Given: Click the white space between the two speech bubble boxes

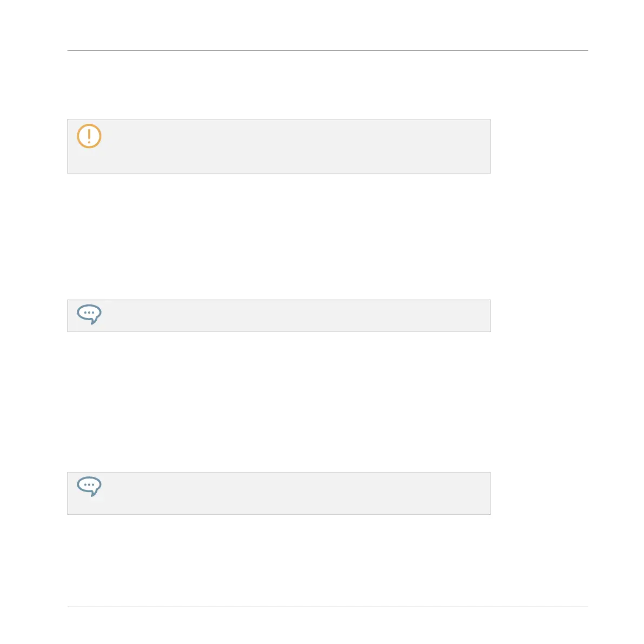Looking at the screenshot, I should (279, 402).
